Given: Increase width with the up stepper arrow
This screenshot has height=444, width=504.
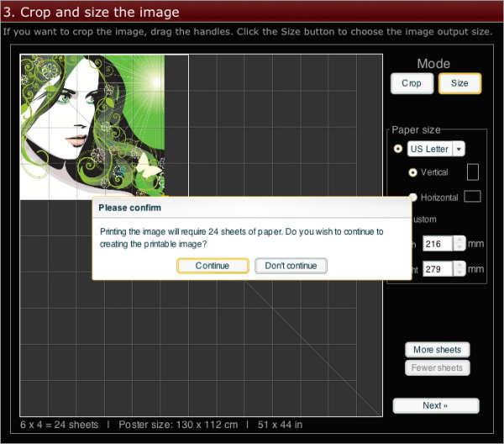Looking at the screenshot, I should point(459,240).
